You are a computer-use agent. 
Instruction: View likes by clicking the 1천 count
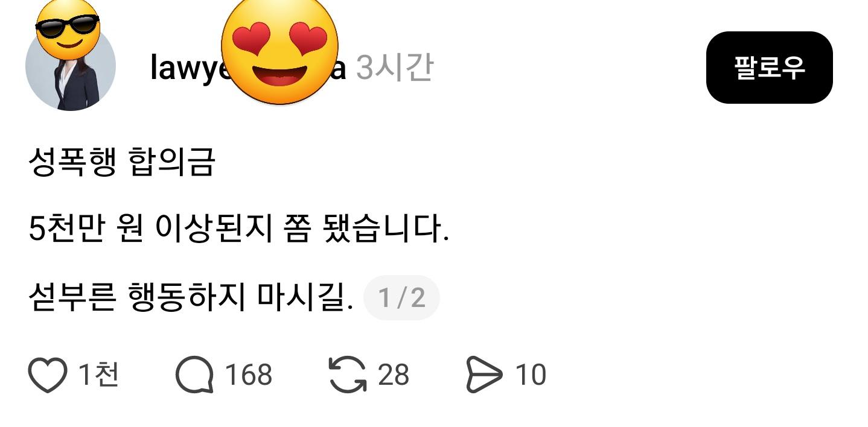tap(99, 375)
